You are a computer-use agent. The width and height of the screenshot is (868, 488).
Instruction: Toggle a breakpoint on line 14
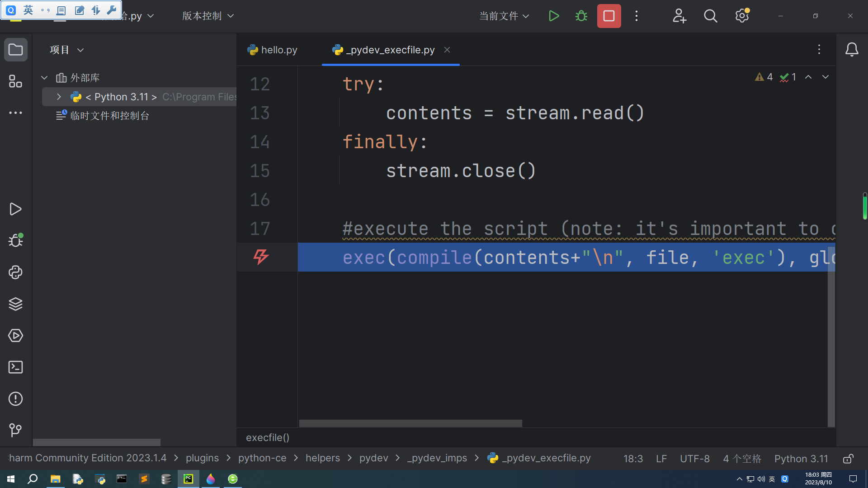tap(260, 142)
